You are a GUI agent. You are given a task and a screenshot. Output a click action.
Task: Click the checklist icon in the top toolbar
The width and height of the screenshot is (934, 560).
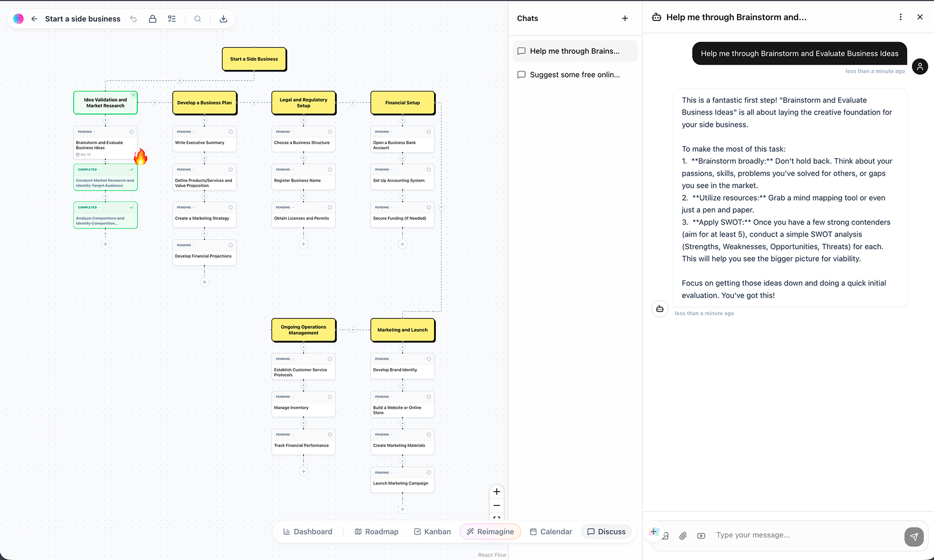(172, 18)
